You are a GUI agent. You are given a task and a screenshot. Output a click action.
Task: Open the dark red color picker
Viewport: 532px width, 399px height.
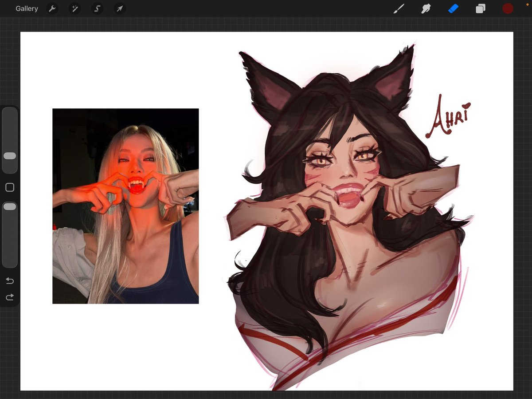pos(508,8)
